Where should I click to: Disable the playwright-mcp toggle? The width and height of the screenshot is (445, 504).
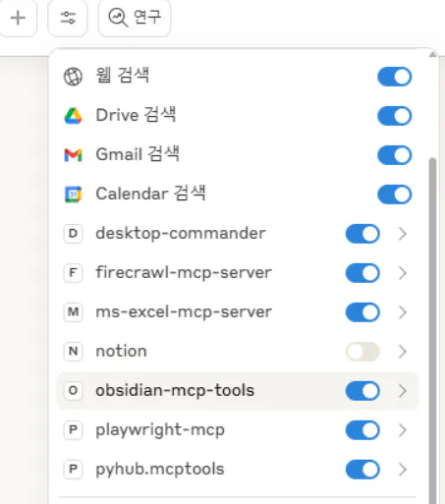pyautogui.click(x=362, y=430)
